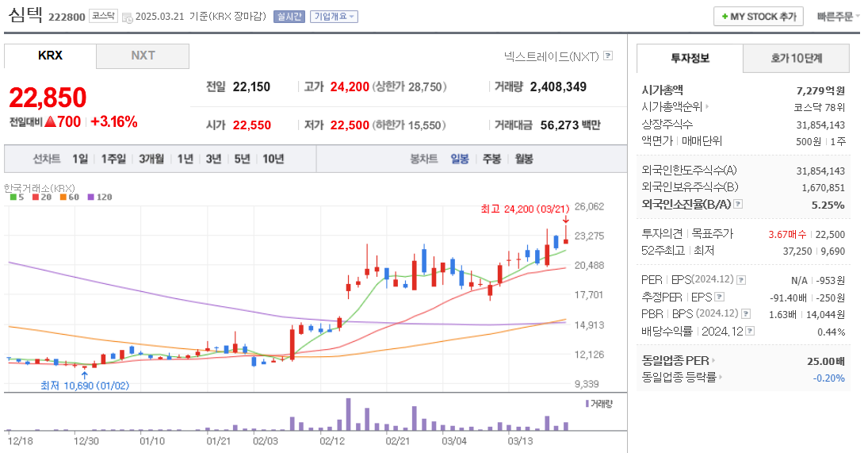Click the help icon beside 외국인소진율(B/A)
The width and height of the screenshot is (868, 453).
pyautogui.click(x=738, y=204)
